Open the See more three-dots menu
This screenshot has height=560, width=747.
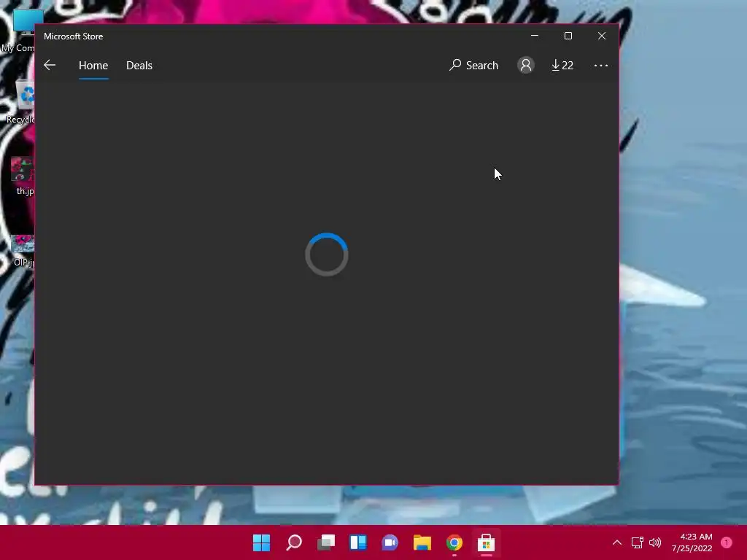coord(601,65)
